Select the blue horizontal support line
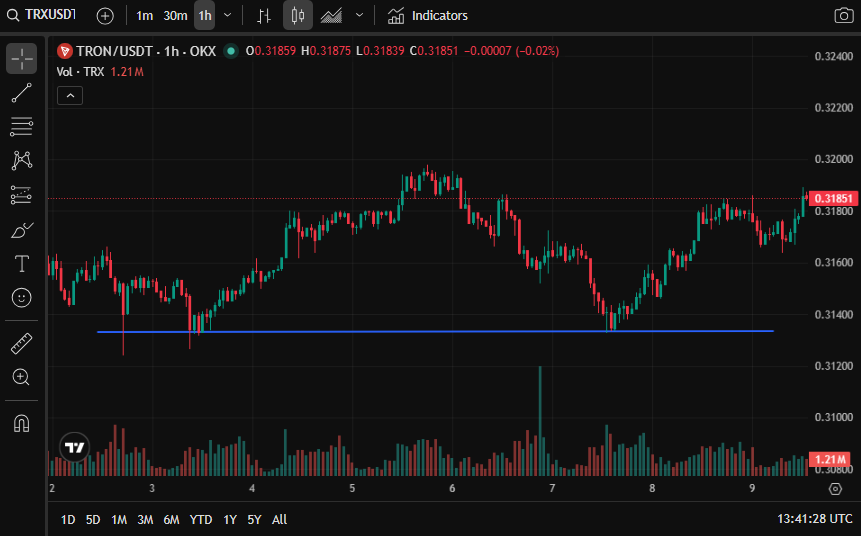 pos(435,332)
